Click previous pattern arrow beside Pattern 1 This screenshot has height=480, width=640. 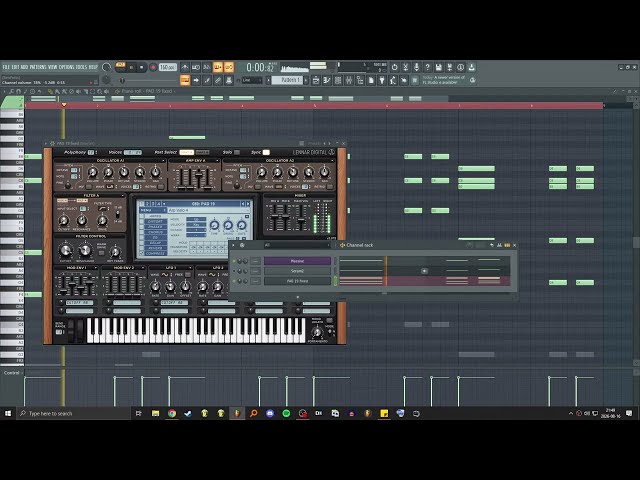point(268,80)
